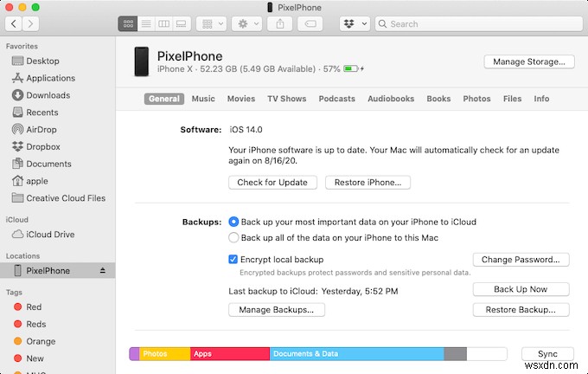Click the Share toolbar icon

pos(280,23)
